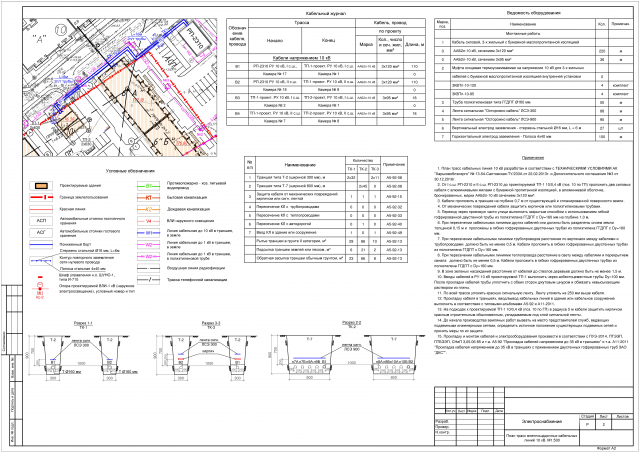Select the 'Условные обозначения' legend heading
Image resolution: width=640 pixels, height=452 pixels.
[130, 171]
